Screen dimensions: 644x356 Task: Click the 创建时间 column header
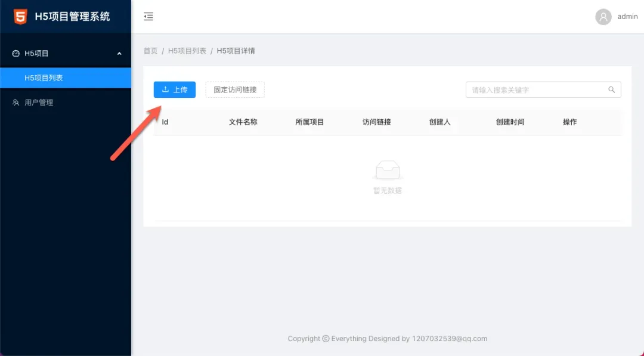510,122
